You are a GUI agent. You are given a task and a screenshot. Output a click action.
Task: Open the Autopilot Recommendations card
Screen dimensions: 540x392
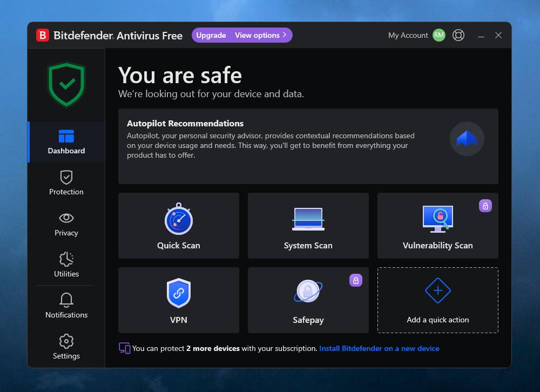pos(308,146)
